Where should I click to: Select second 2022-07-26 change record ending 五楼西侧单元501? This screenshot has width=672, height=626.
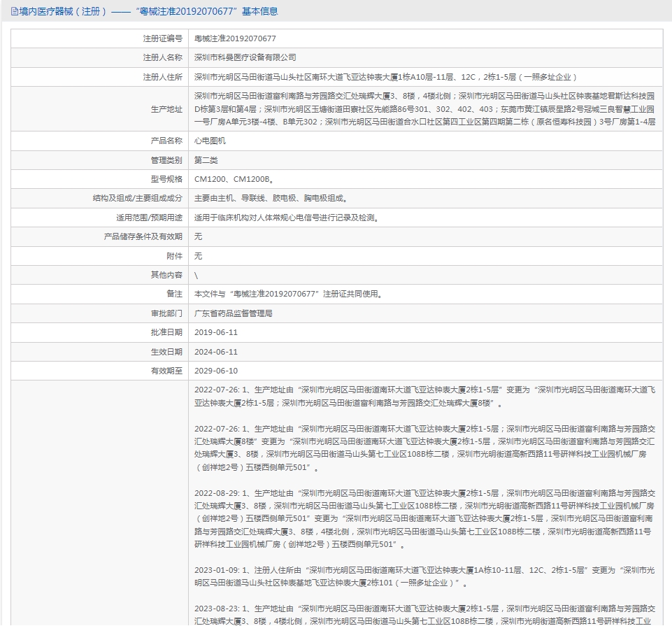[424, 448]
